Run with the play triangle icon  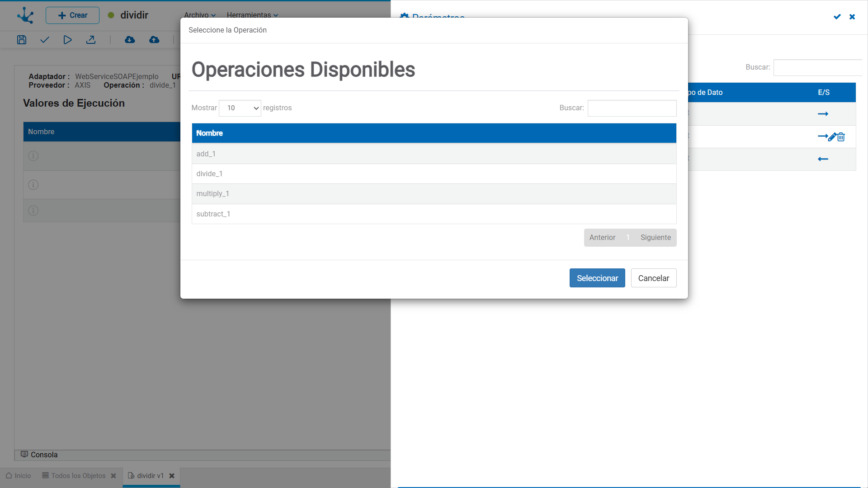pyautogui.click(x=67, y=40)
